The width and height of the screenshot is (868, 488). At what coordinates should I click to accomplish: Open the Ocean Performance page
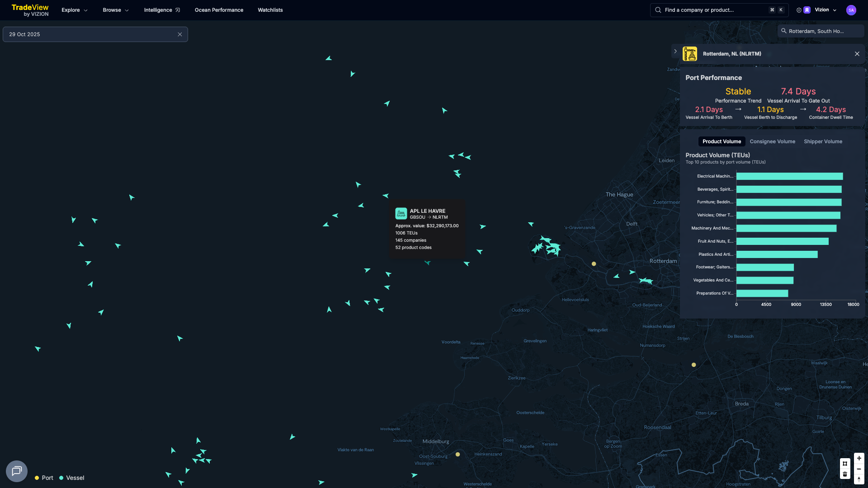pyautogui.click(x=219, y=10)
